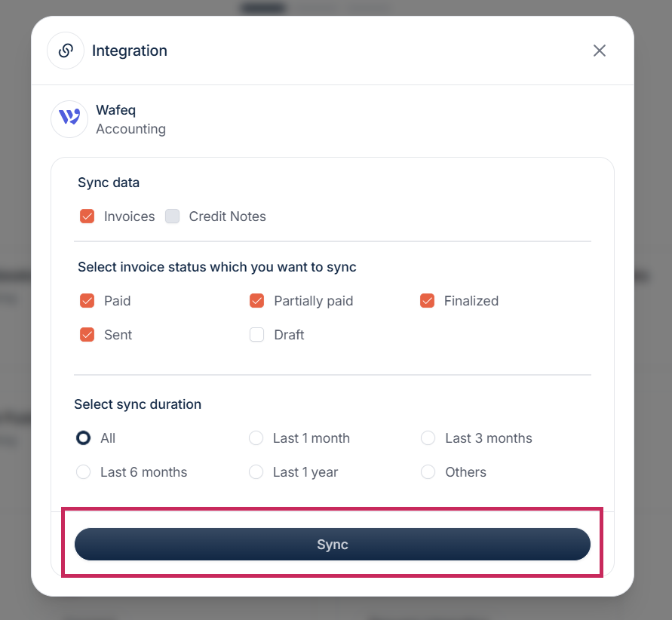This screenshot has height=620, width=672.
Task: Uncheck the Paid invoice status
Action: pos(87,301)
